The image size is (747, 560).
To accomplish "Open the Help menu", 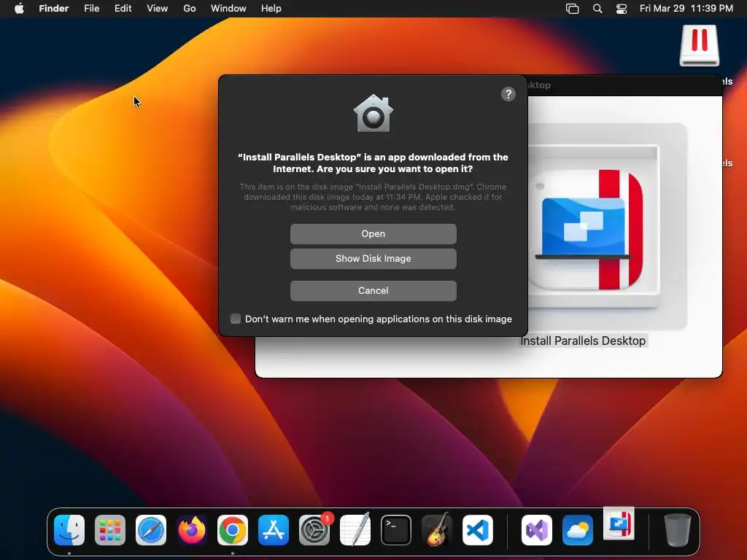I will click(271, 9).
